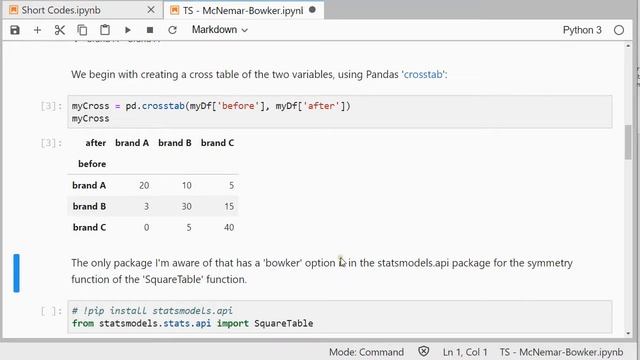This screenshot has height=360, width=640.
Task: Select the [3] output prompt
Action: click(51, 143)
